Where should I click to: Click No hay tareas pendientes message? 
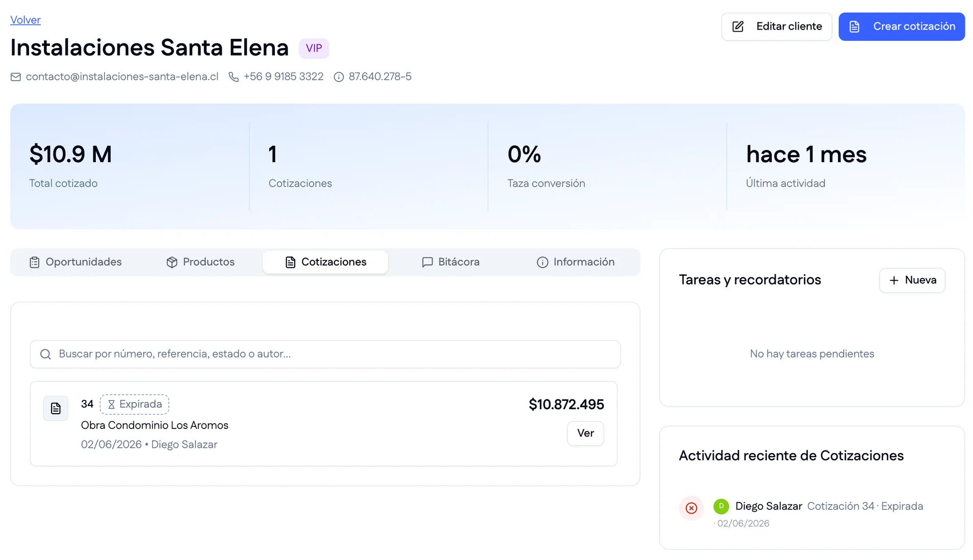click(812, 354)
